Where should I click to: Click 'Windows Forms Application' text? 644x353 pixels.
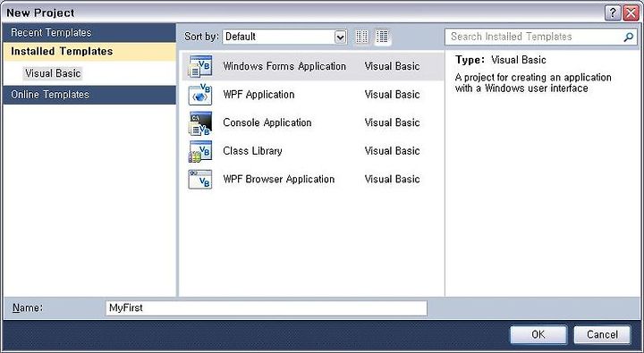click(284, 66)
